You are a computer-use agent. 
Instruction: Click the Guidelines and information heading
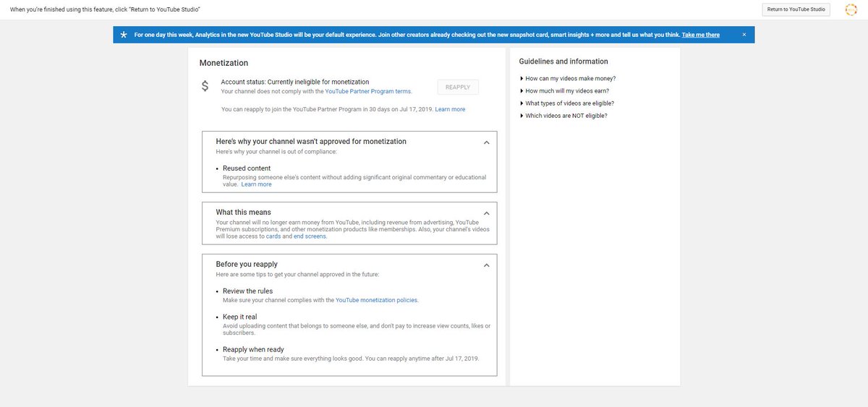[563, 61]
